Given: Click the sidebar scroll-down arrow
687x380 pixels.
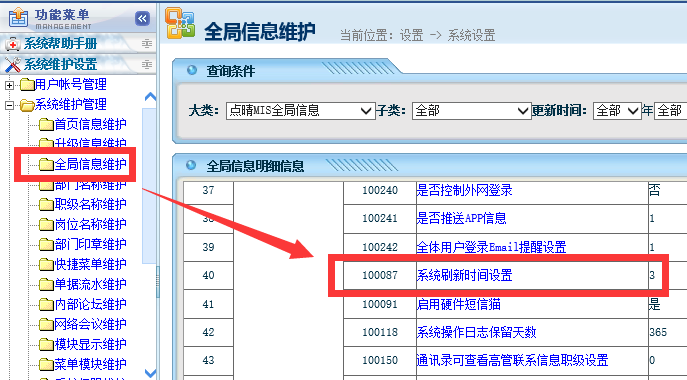Looking at the screenshot, I should coord(150,373).
